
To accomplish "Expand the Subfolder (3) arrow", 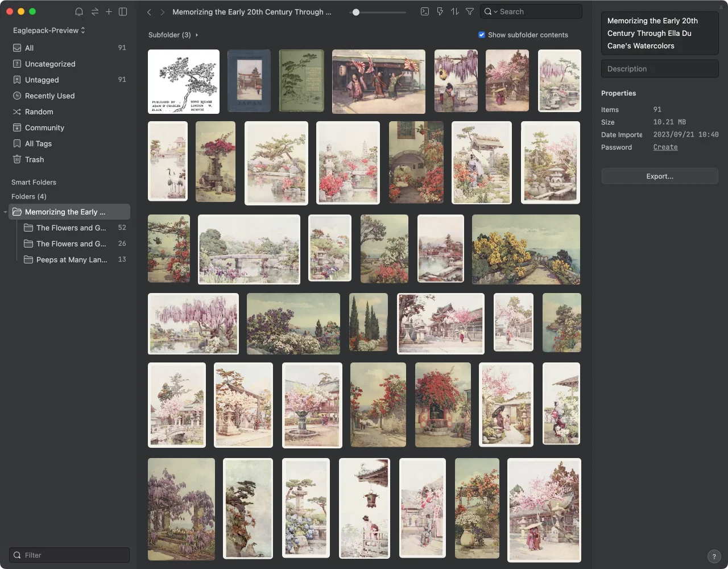I will point(197,35).
